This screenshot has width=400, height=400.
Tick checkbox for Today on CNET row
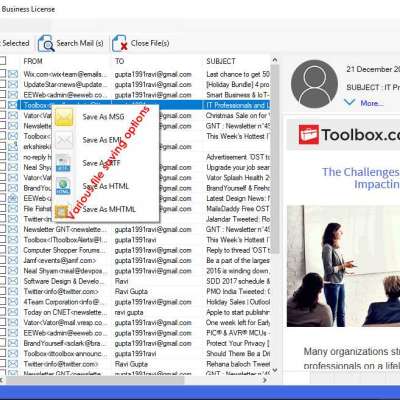tap(3, 312)
